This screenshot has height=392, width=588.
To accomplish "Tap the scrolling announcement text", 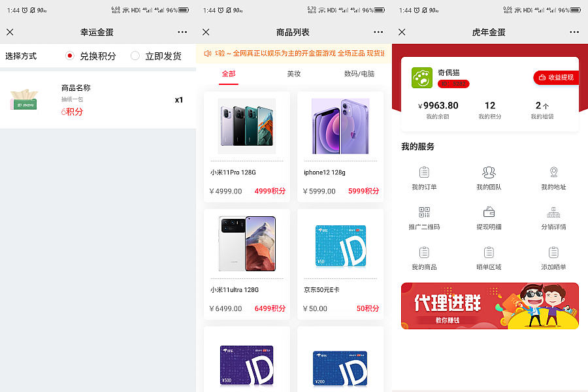I will (x=300, y=54).
